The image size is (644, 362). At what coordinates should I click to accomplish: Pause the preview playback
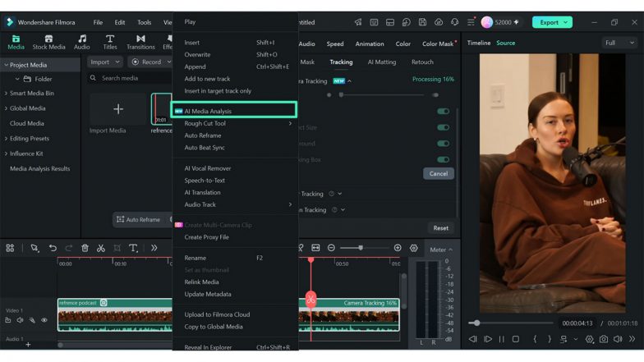(501, 339)
